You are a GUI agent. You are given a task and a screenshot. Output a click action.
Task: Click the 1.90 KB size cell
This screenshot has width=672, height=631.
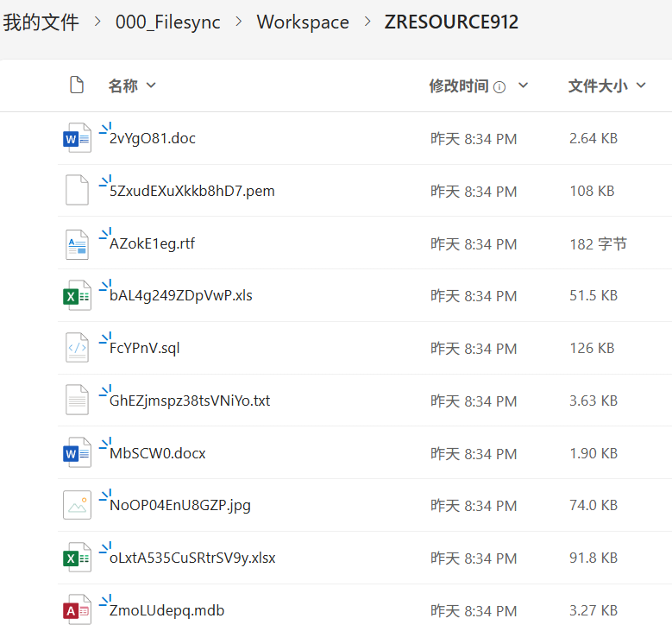(593, 453)
